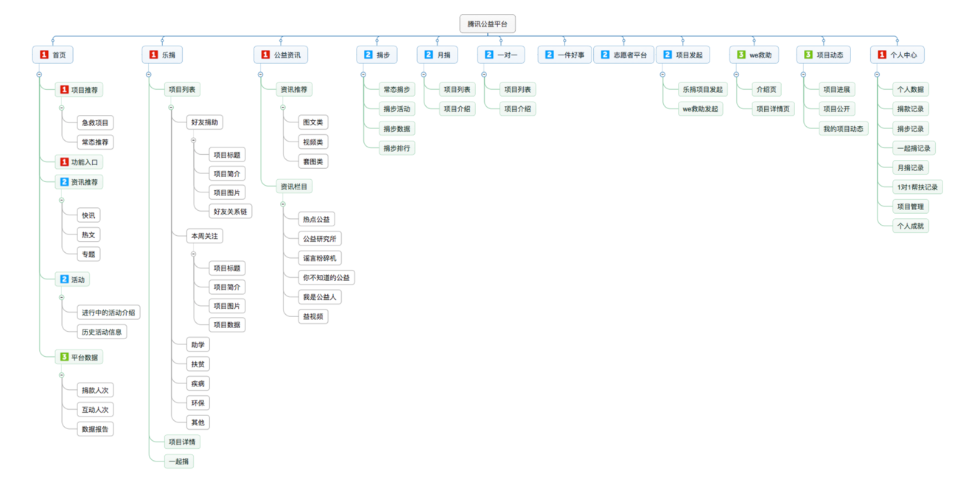
Task: Click the blue priority 2 marker on 捐步
Action: (x=368, y=55)
